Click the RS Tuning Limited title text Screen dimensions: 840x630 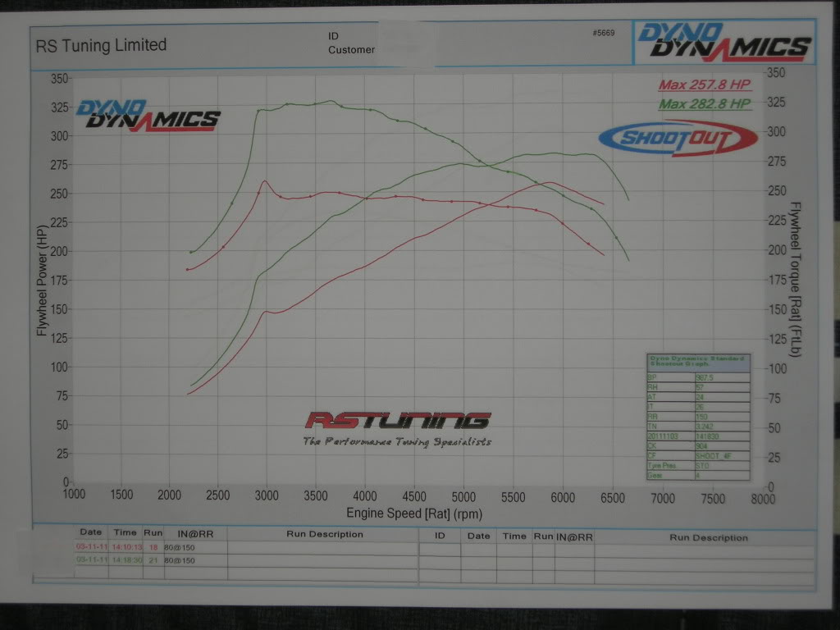101,45
